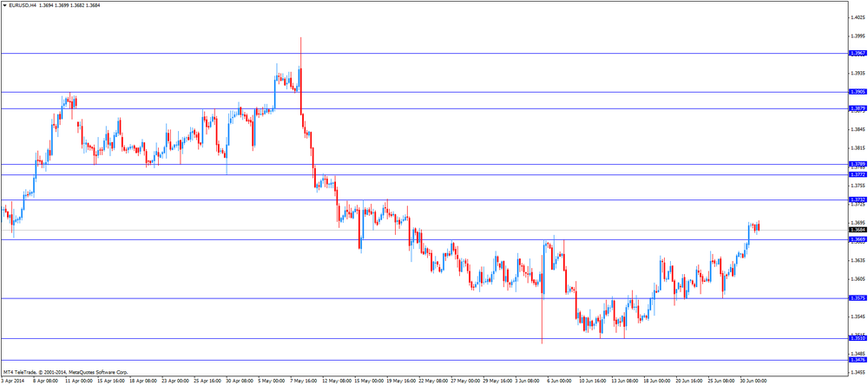The height and width of the screenshot is (385, 868).
Task: Select the 1.3575 horizontal level label
Action: coord(857,297)
